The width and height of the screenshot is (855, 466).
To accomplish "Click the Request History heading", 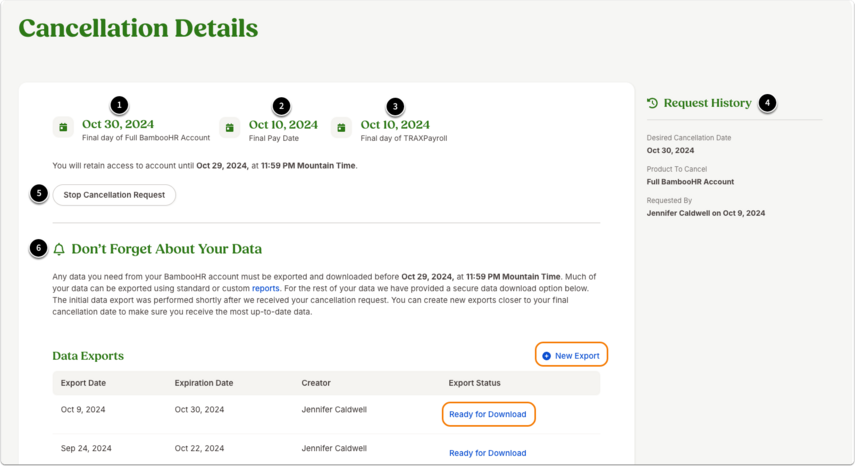I will [707, 103].
